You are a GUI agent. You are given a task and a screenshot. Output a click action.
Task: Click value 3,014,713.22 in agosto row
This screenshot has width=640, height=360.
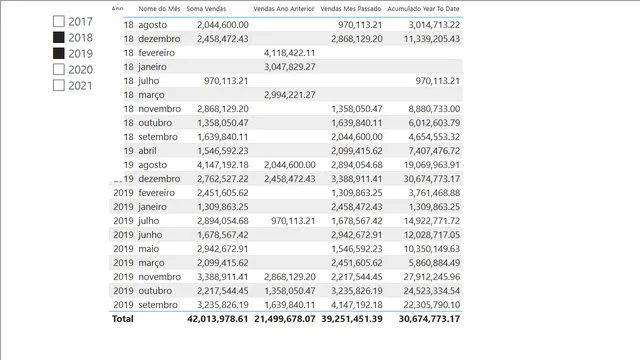[x=434, y=25]
